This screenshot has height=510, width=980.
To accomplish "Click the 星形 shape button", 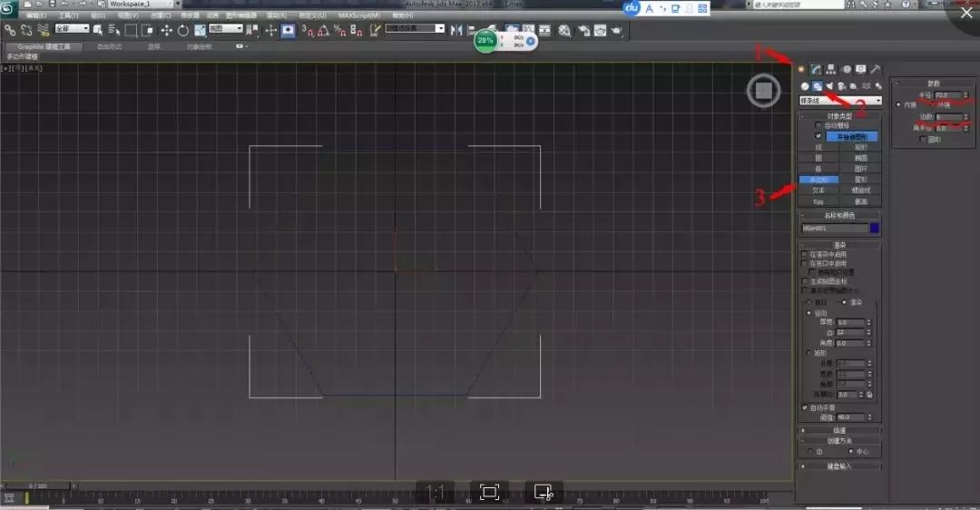I will coord(860,180).
